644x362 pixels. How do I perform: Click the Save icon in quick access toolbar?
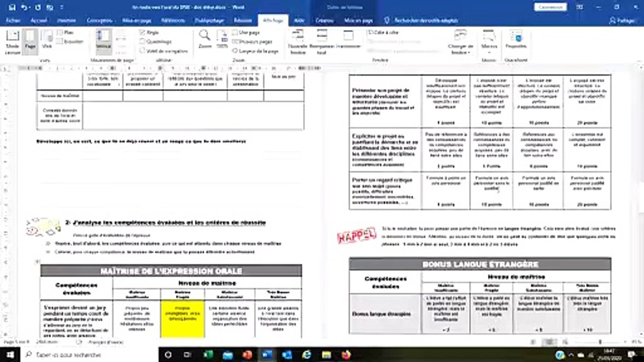(x=12, y=8)
